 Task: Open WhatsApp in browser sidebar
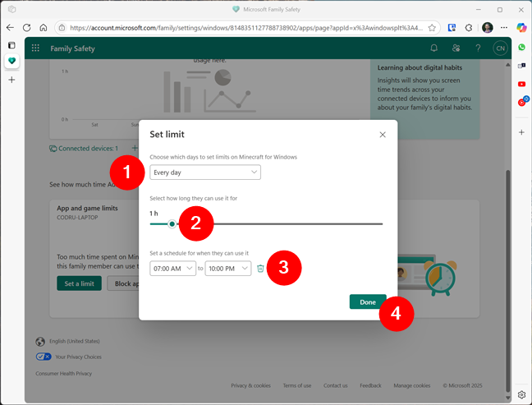(522, 47)
